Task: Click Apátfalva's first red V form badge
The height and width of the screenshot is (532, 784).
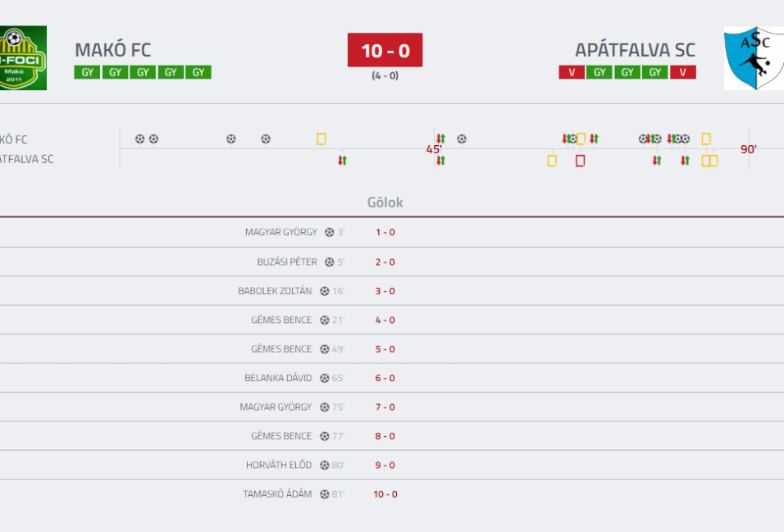Action: [x=572, y=72]
